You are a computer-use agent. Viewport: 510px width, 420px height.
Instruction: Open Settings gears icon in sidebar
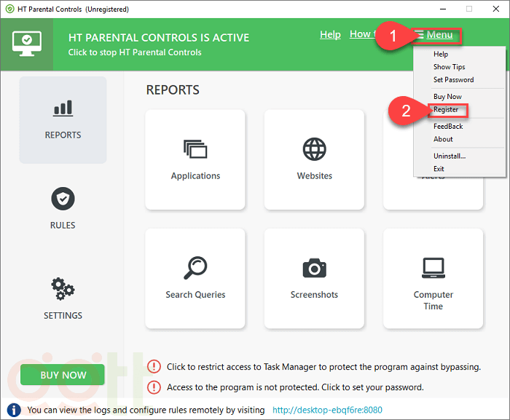[x=63, y=289]
